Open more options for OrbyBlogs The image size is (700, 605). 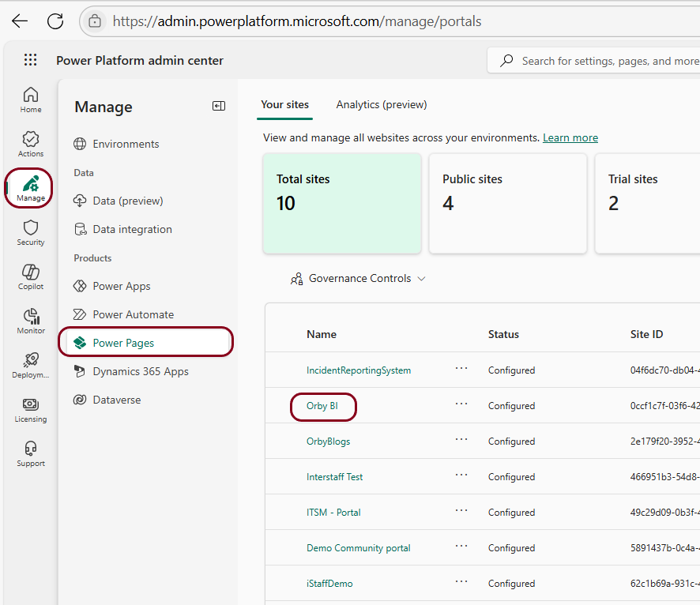point(461,439)
